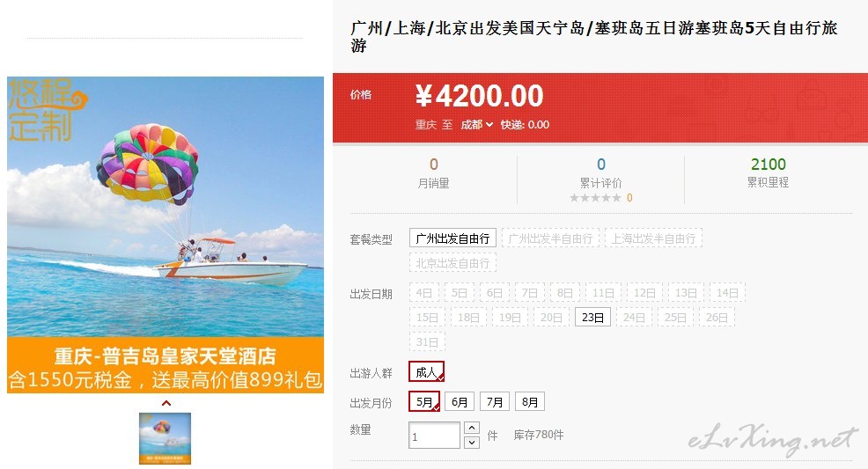
Task: Choose 上海出发半自由行 package type
Action: click(x=653, y=238)
